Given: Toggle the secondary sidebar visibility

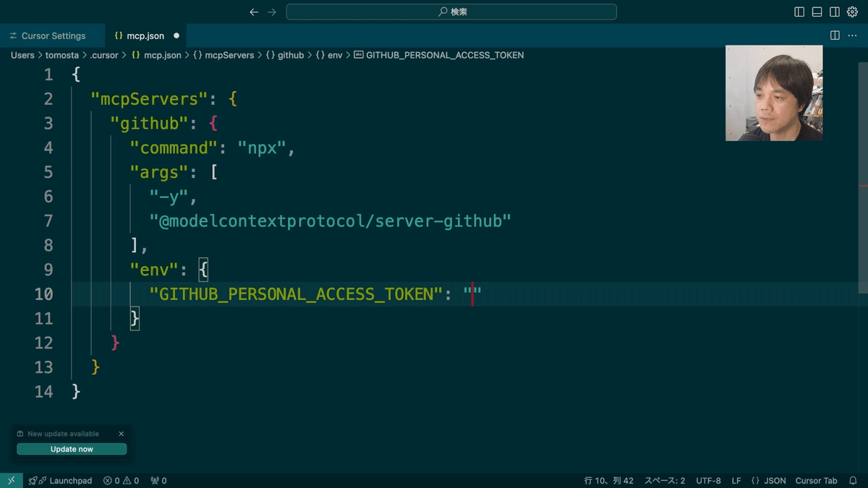Looking at the screenshot, I should pos(835,12).
